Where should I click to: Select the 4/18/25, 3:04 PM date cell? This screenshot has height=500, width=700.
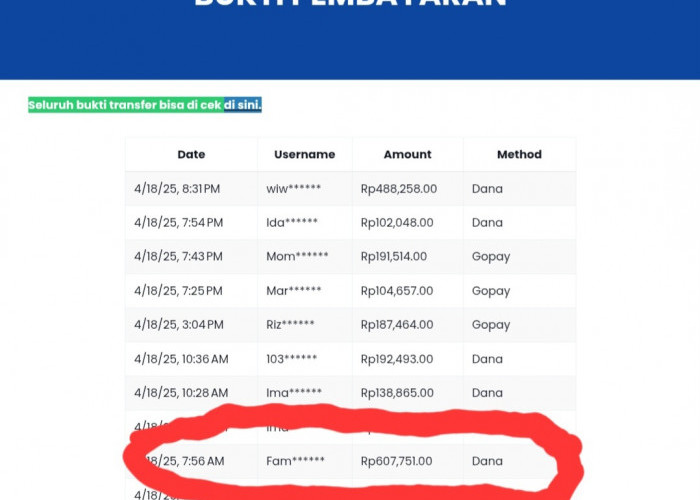click(x=178, y=324)
